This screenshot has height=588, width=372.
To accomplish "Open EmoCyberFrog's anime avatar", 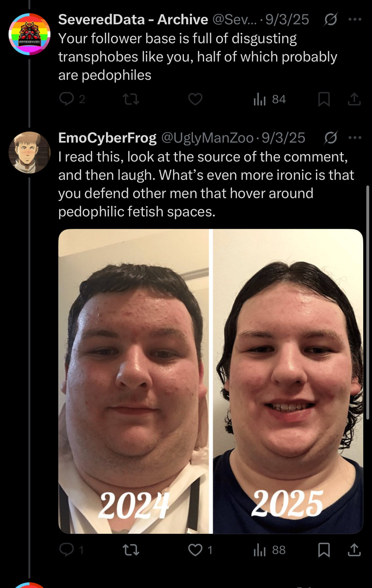I will [29, 152].
